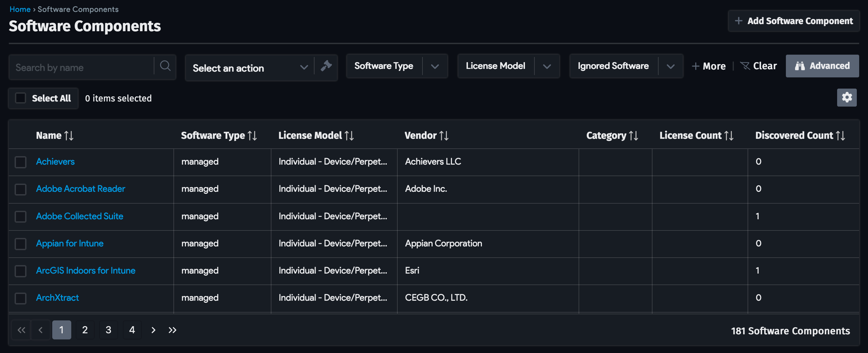Viewport: 868px width, 353px height.
Task: Click Add Software Component button
Action: (x=794, y=21)
